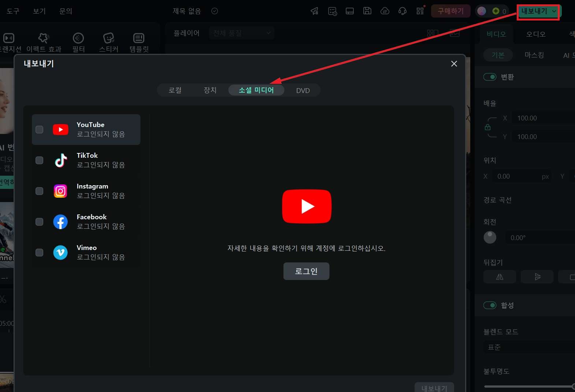Open the 도구 menu
Viewport: 575px width, 392px height.
(x=13, y=11)
